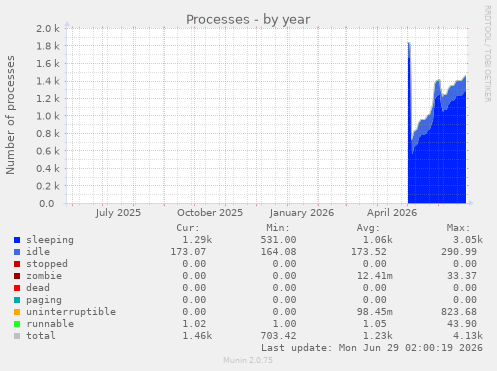
Task: Click the '2.0 k' y-axis label
Action: pyautogui.click(x=48, y=29)
